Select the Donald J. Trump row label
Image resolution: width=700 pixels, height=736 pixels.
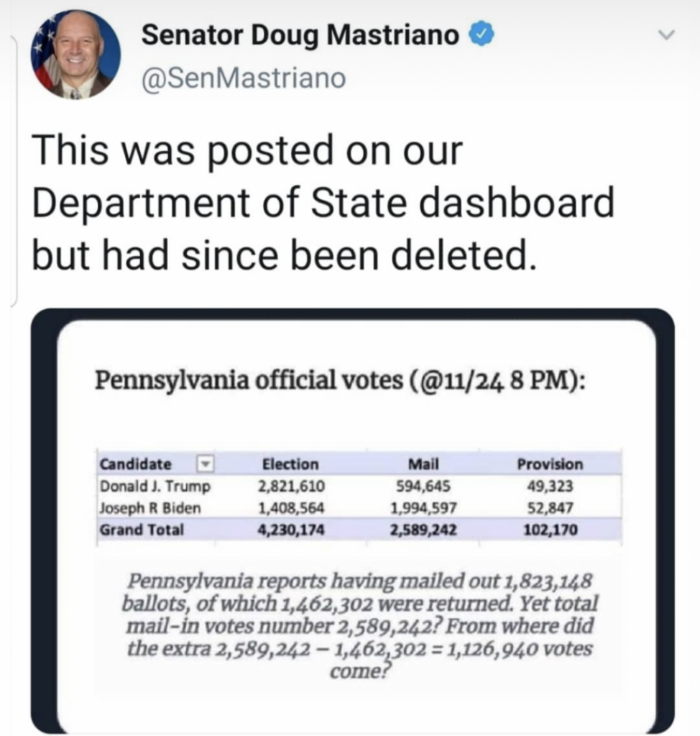point(155,487)
